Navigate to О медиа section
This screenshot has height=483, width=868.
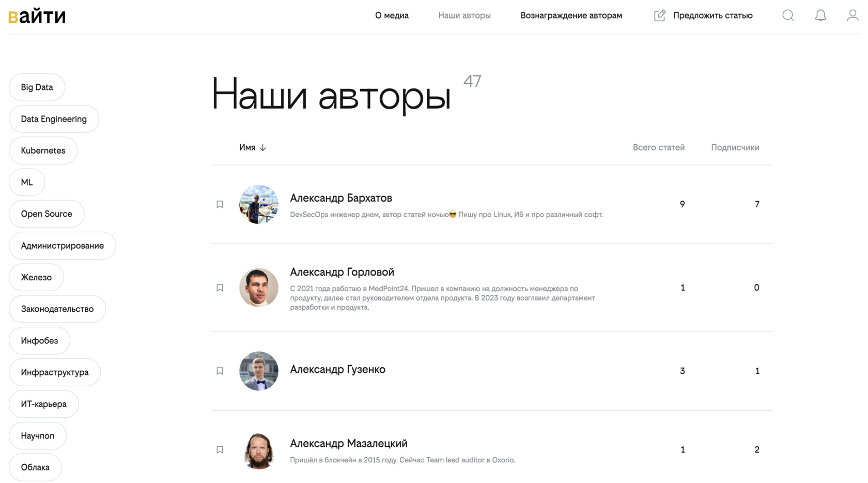(x=391, y=16)
